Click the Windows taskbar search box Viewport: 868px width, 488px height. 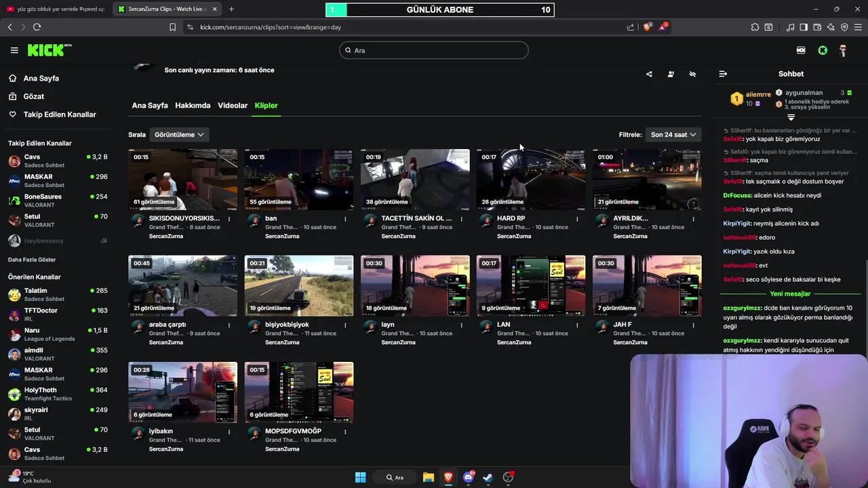(395, 477)
